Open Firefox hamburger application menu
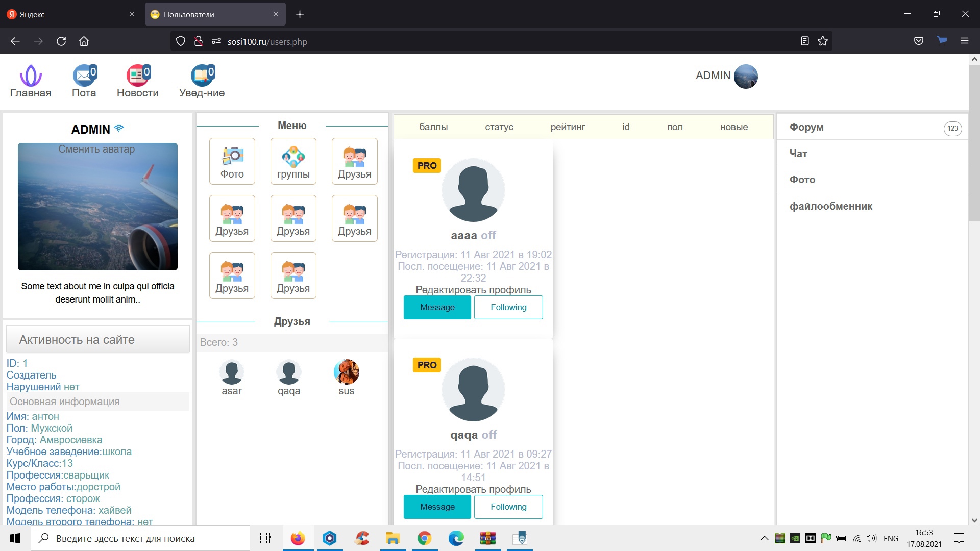 click(964, 41)
